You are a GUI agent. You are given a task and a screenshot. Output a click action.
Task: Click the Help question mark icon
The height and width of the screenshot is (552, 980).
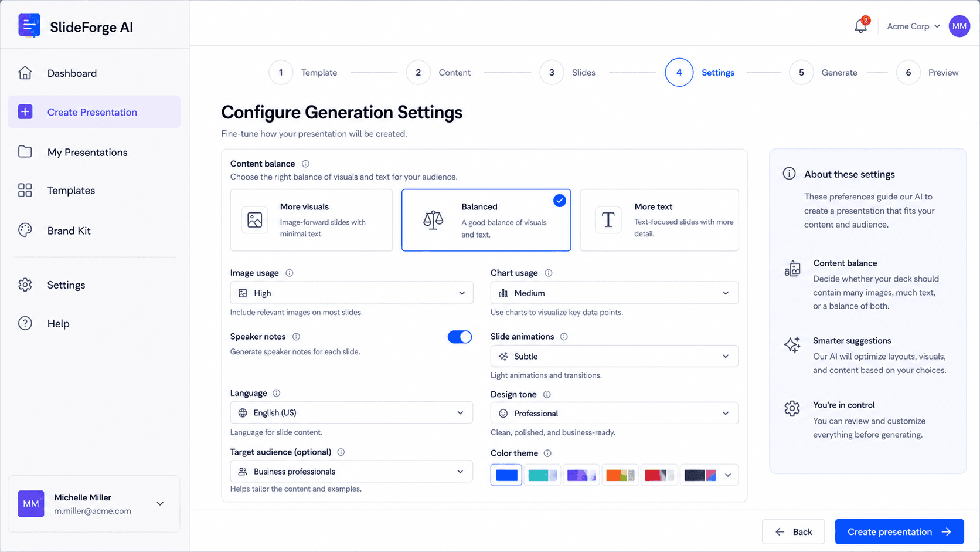pos(25,323)
